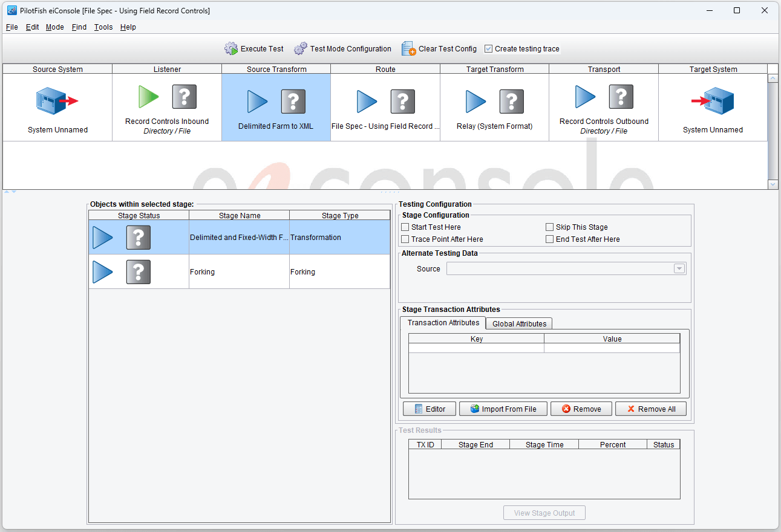Enable End Test After Here checkbox
781x532 pixels.
[549, 239]
